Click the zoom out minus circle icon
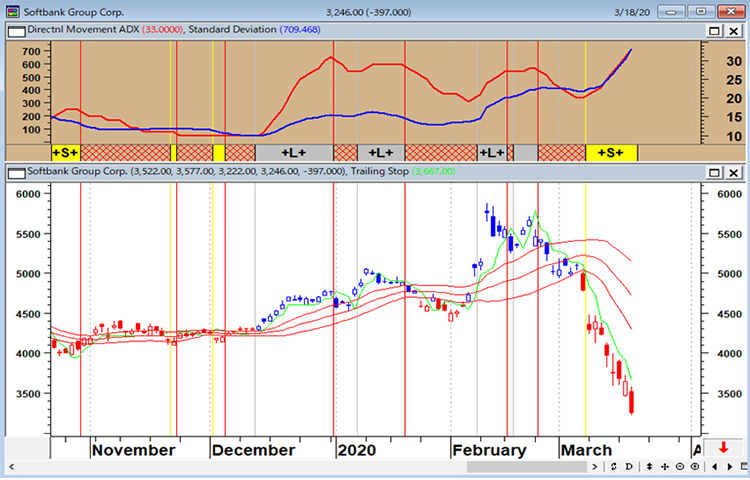This screenshot has width=750, height=480. pyautogui.click(x=680, y=467)
